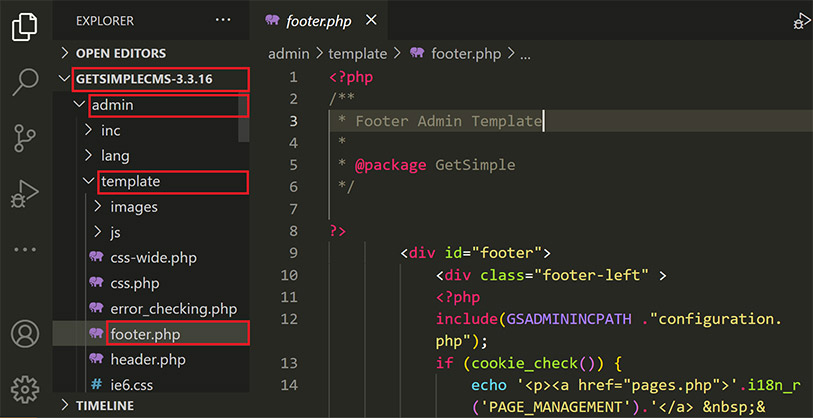The image size is (813, 418).
Task: Click the closing '?>' tag on line 8
Action: point(337,231)
